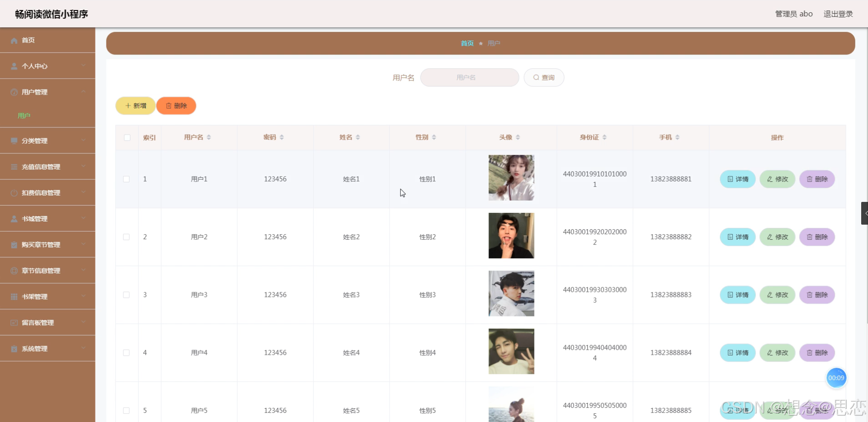Sort by 身份证 column arrows
This screenshot has width=868, height=422.
[x=604, y=137]
